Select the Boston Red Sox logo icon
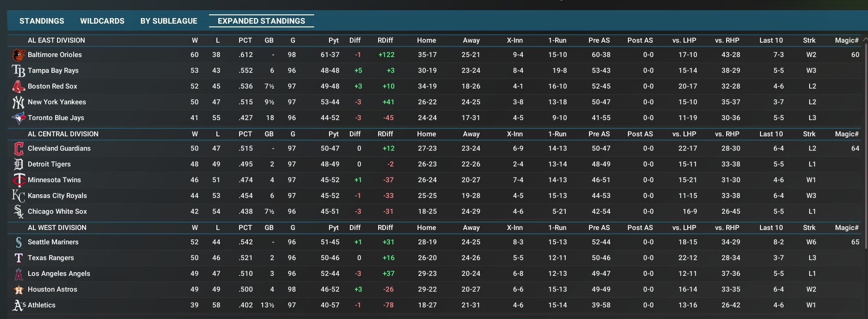Viewport: 868px width, 319px height. (x=19, y=87)
